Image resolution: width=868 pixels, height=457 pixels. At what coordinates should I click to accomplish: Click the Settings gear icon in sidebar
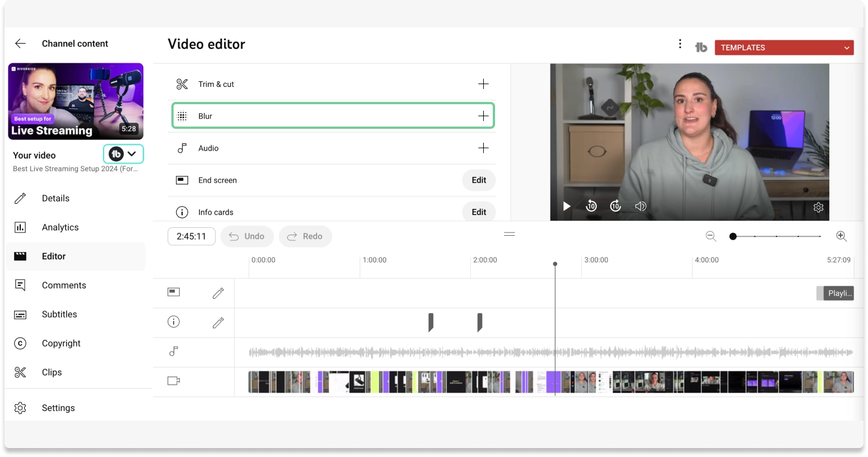[x=20, y=408]
